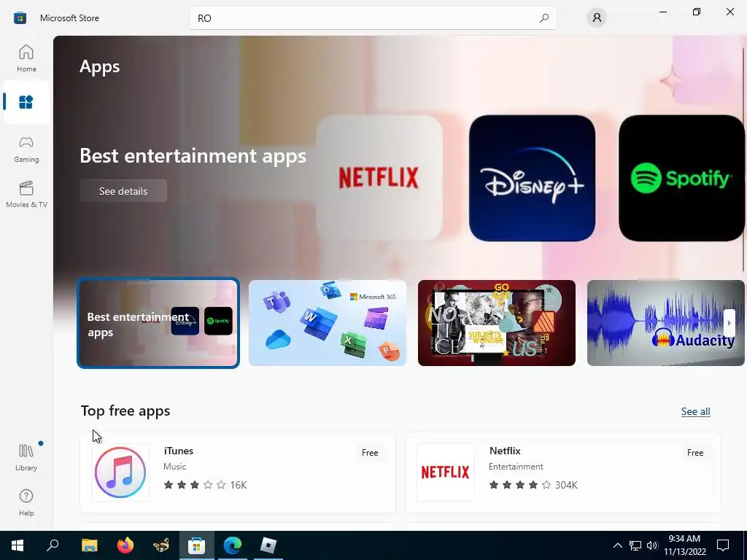The width and height of the screenshot is (747, 560).
Task: Click the search magnifier icon in search box
Action: 543,18
